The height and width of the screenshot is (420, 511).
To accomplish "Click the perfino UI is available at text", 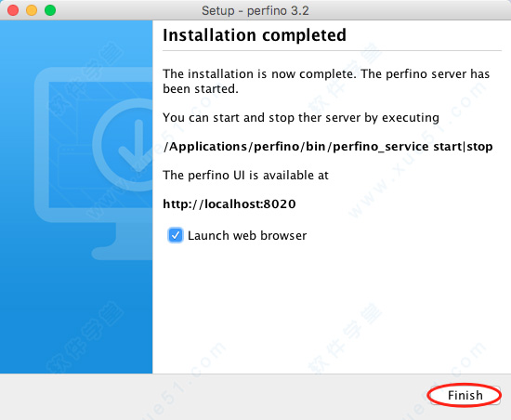I will (245, 176).
